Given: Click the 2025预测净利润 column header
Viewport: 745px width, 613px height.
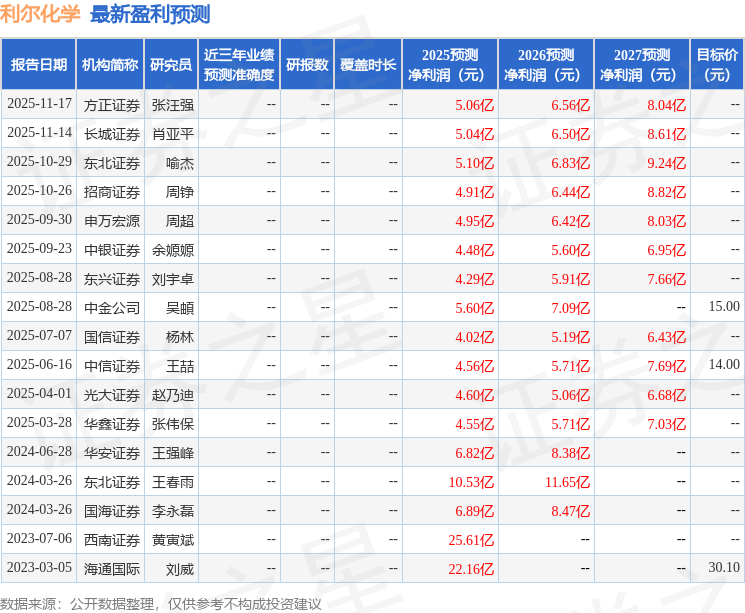Looking at the screenshot, I should (450, 65).
